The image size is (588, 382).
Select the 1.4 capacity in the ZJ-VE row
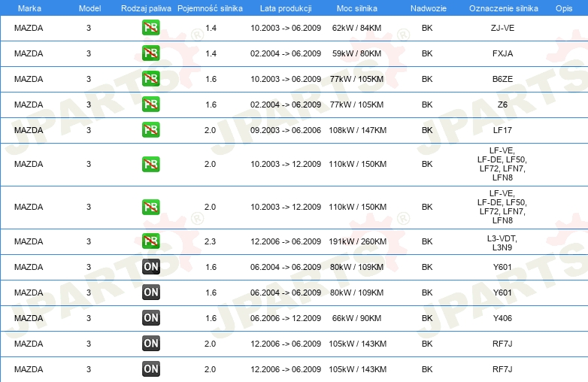(x=211, y=28)
